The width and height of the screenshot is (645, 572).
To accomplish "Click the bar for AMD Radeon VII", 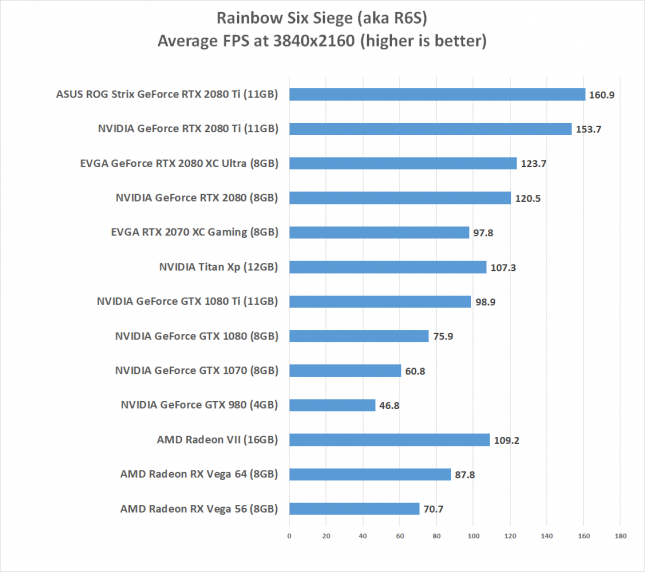I will 390,440.
